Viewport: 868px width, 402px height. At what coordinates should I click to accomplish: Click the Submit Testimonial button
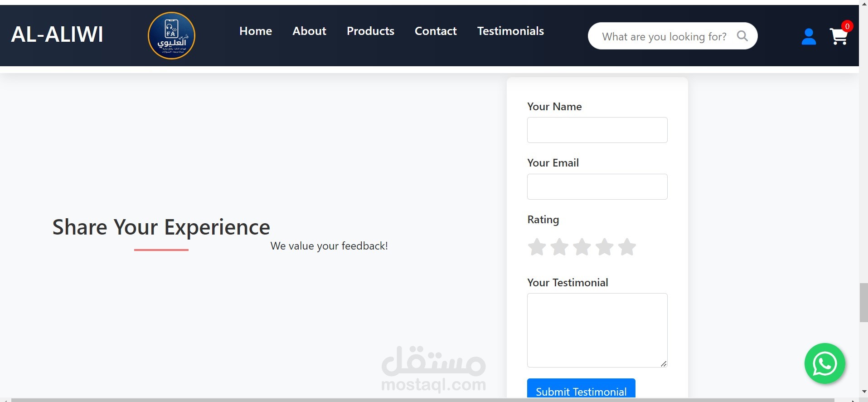point(581,389)
